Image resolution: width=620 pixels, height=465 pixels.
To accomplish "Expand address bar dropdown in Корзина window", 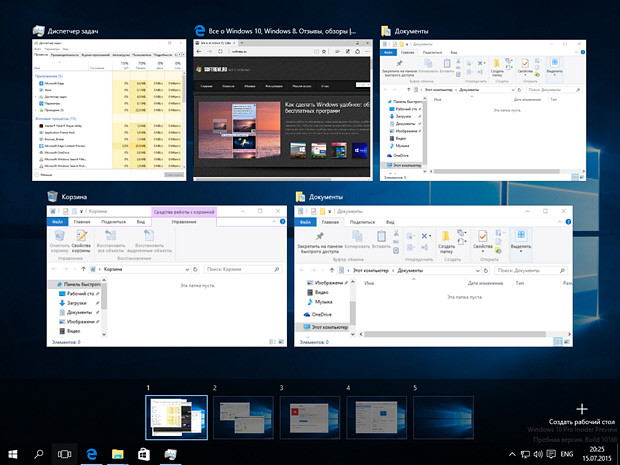I will click(187, 269).
